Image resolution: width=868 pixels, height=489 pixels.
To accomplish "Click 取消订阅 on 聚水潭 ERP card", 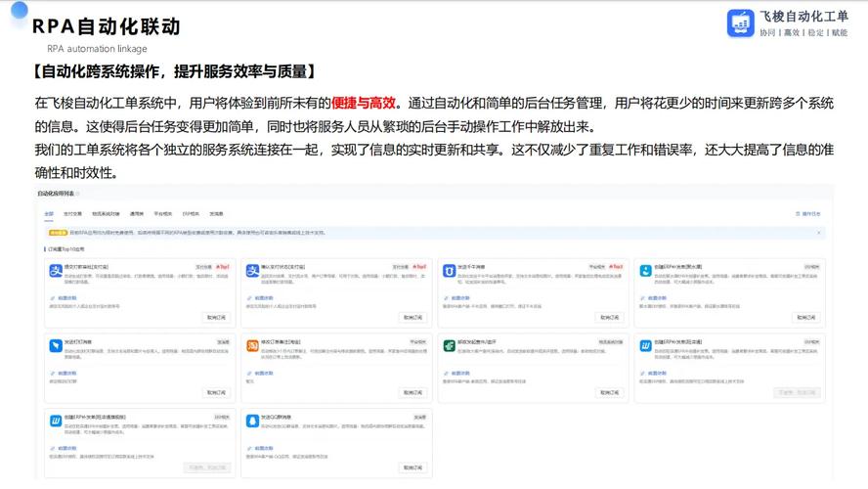I will [x=806, y=317].
